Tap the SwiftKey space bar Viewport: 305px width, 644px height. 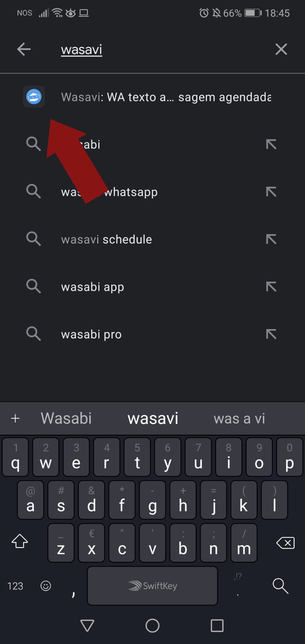click(152, 586)
